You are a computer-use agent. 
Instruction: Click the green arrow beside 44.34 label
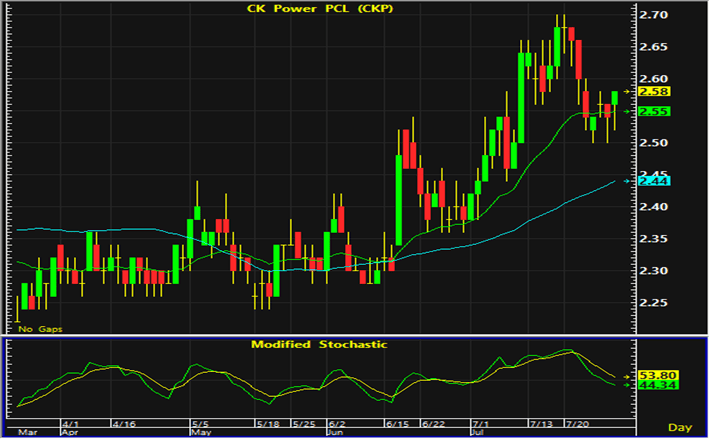627,385
